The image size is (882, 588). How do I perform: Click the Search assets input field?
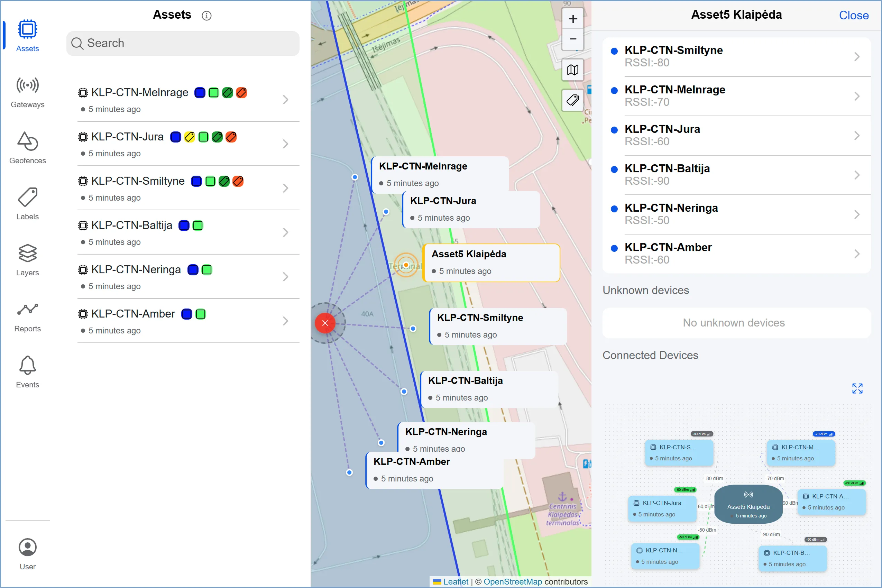183,43
